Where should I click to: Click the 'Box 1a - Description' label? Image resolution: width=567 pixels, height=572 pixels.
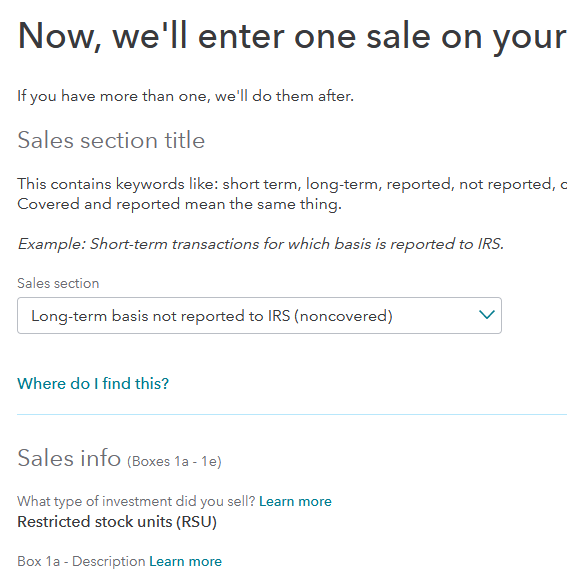point(81,561)
